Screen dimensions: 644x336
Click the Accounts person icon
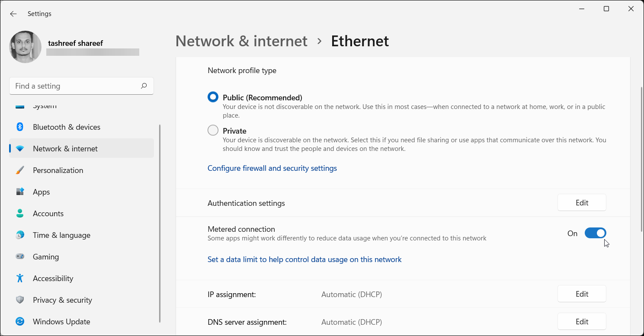tap(20, 213)
